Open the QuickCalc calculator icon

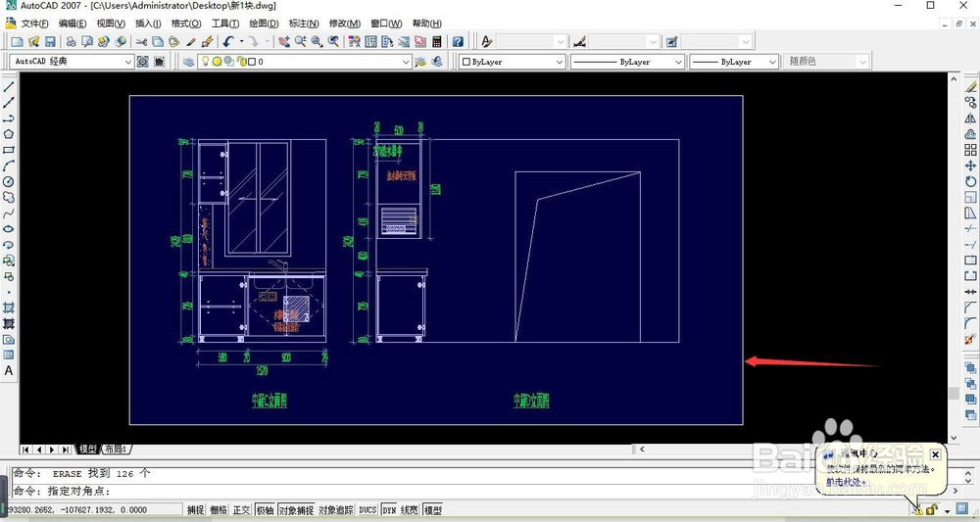point(437,42)
